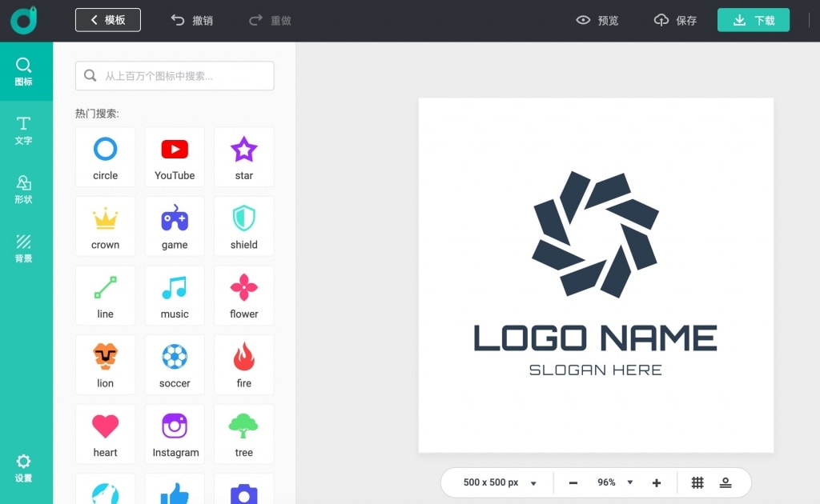
Task: Select the soccer ball icon
Action: 175,365
